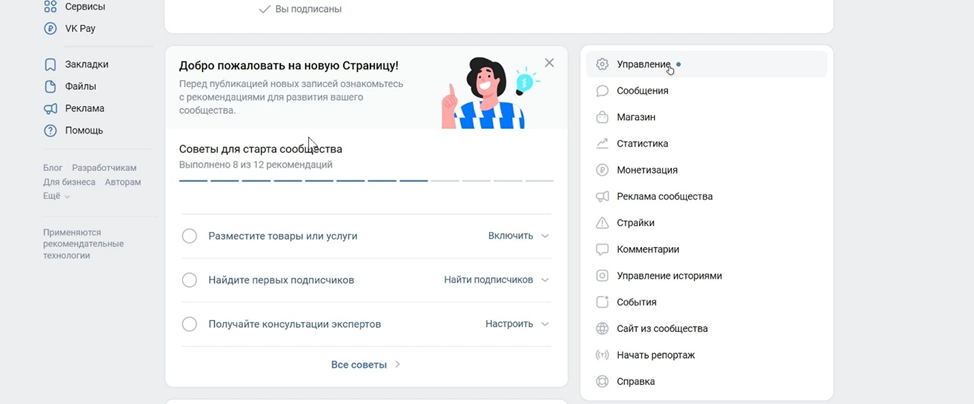Image resolution: width=974 pixels, height=404 pixels.
Task: Mark the Получайте консультации экспертов circle
Action: tap(189, 324)
